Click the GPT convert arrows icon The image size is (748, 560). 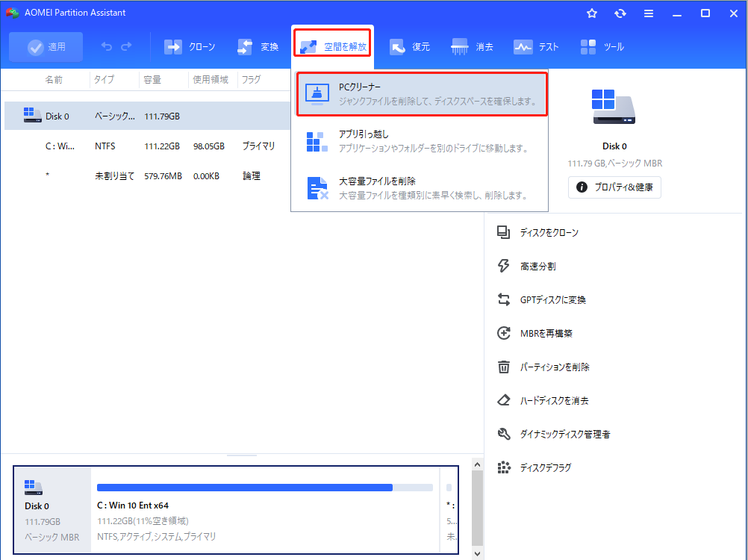click(504, 299)
